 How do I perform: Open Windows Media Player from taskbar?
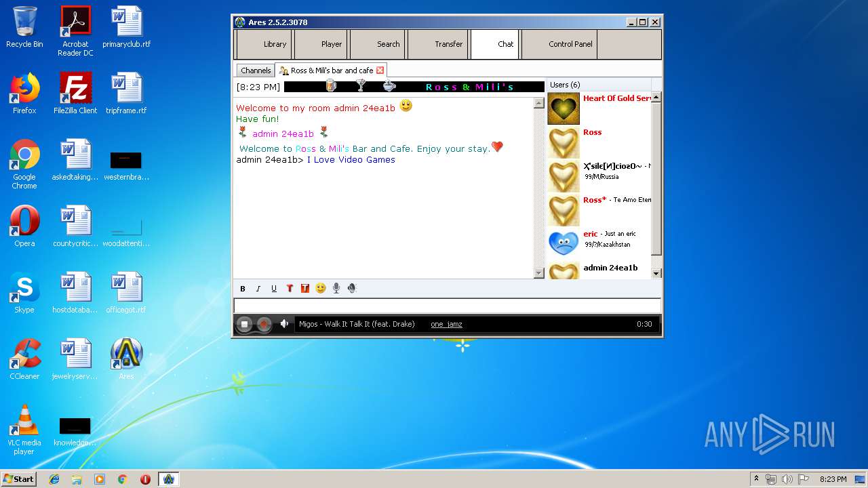[100, 479]
